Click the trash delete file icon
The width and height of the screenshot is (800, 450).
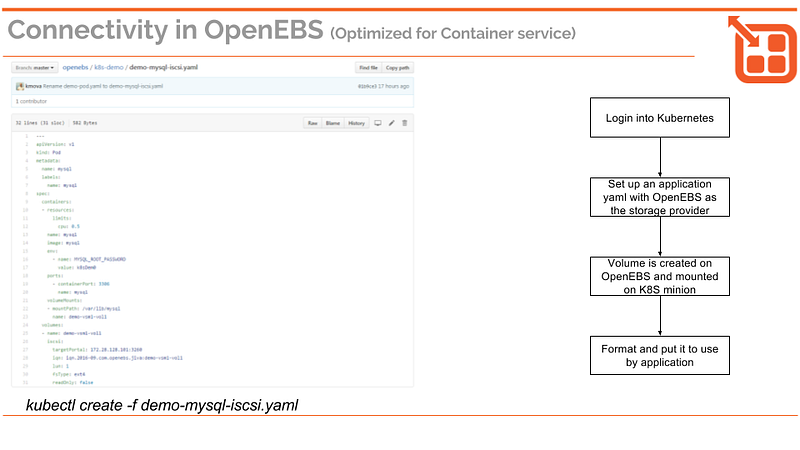click(x=405, y=123)
